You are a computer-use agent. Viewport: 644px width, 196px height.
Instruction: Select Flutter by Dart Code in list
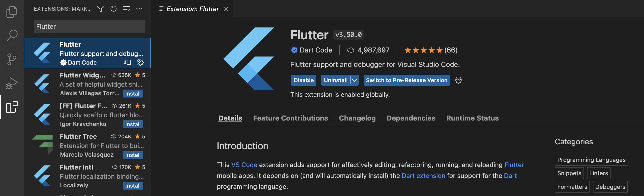[x=87, y=53]
